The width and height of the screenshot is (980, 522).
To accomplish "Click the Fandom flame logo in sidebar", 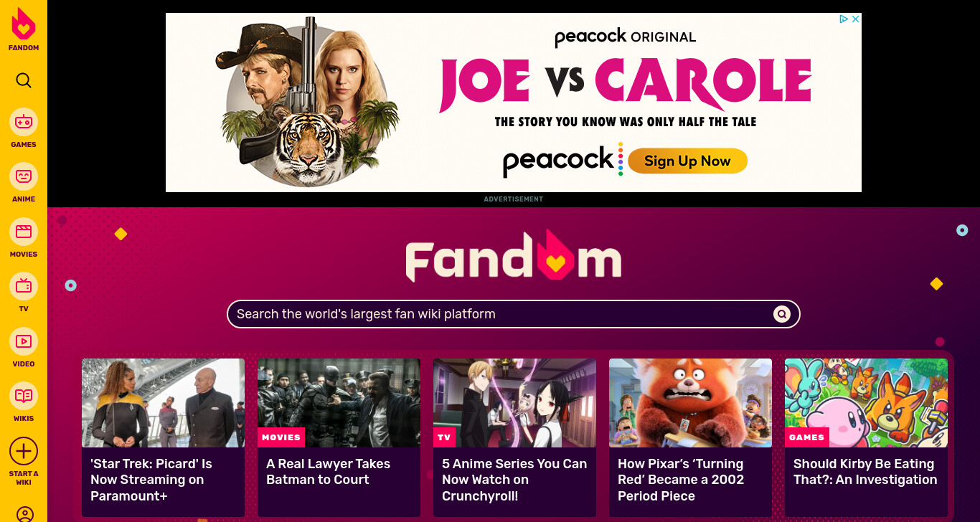I will 24,24.
